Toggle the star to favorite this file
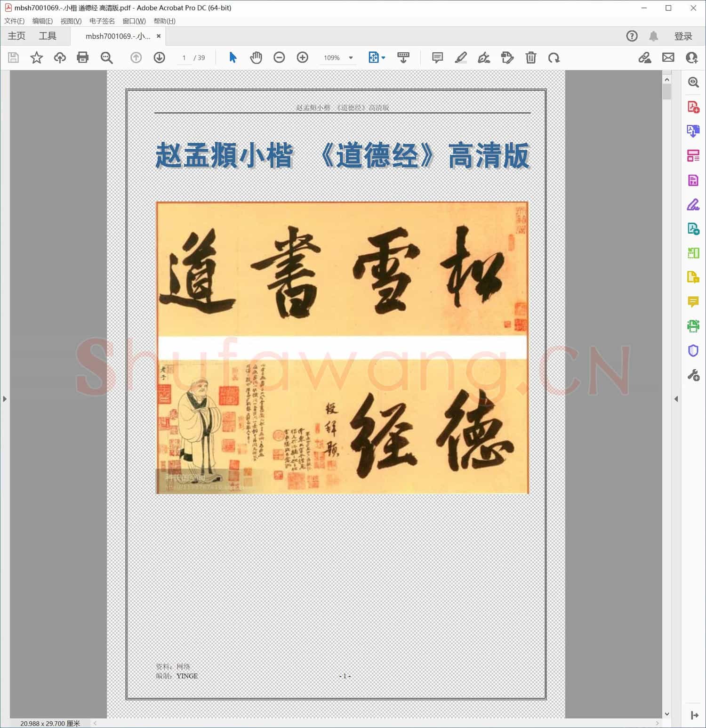 pyautogui.click(x=37, y=57)
